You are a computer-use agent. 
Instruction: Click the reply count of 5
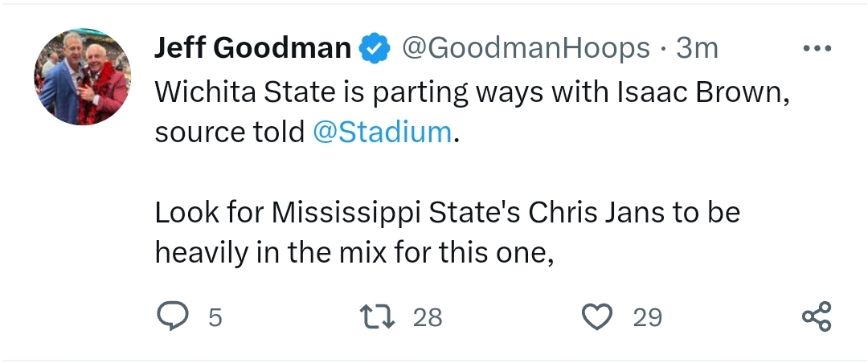tap(215, 318)
